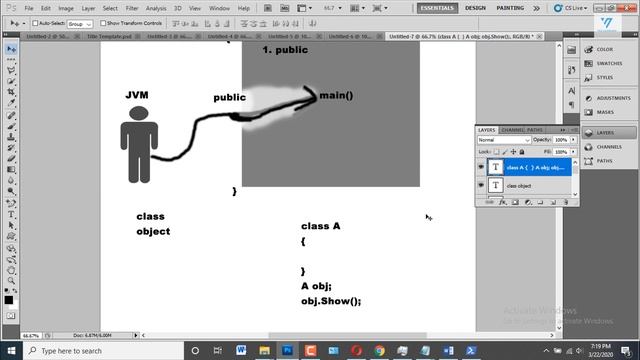Select the Spot Healing Brush tool
The width and height of the screenshot is (640, 360).
11,115
